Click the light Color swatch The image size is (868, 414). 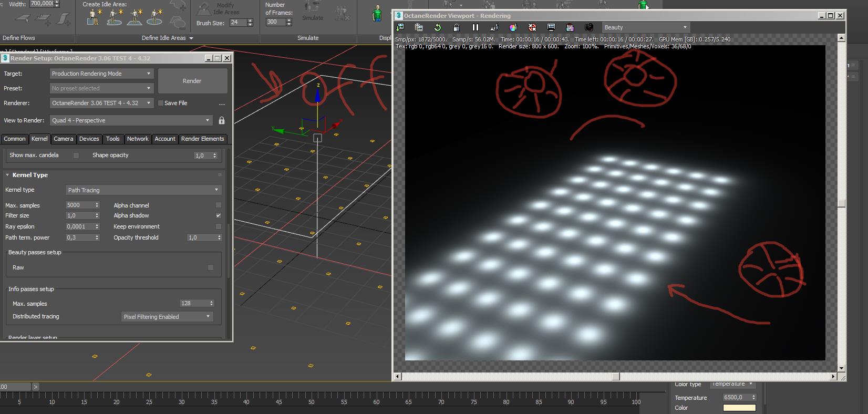click(x=739, y=408)
